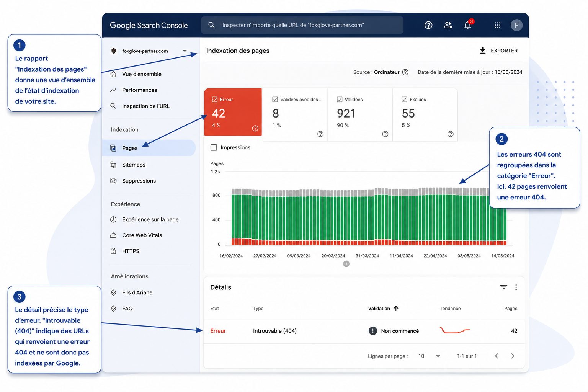Click the Validation sort arrow
588x392 pixels.
[396, 309]
